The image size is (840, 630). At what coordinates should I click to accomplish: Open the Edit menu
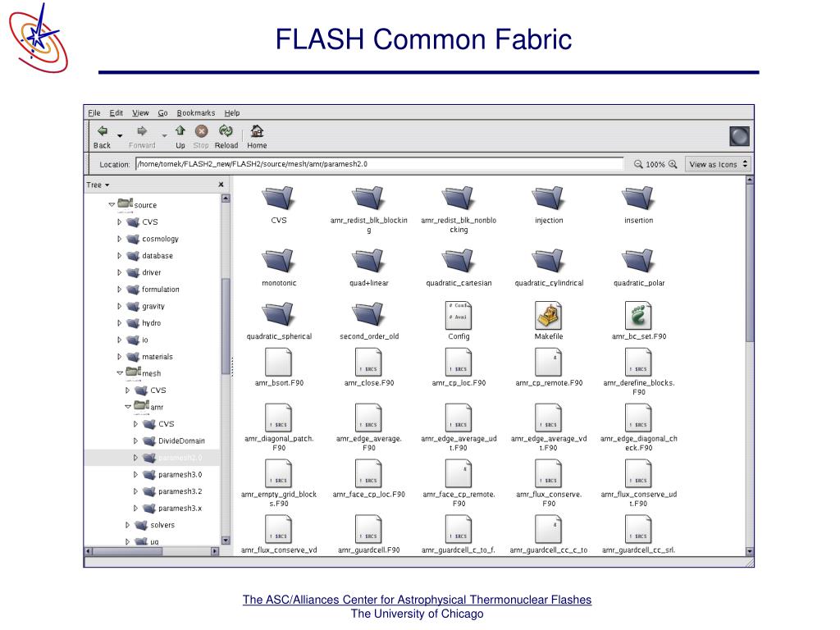tap(116, 113)
